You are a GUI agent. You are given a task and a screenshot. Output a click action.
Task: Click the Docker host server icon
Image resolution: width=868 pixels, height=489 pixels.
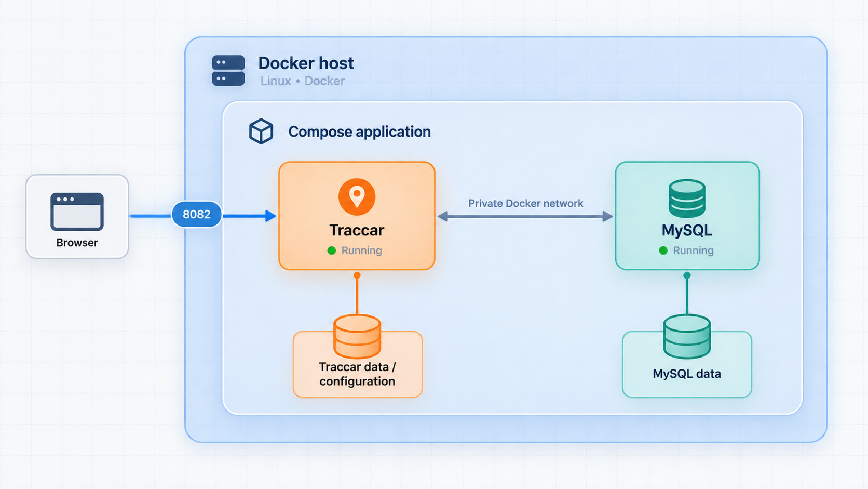coord(228,71)
